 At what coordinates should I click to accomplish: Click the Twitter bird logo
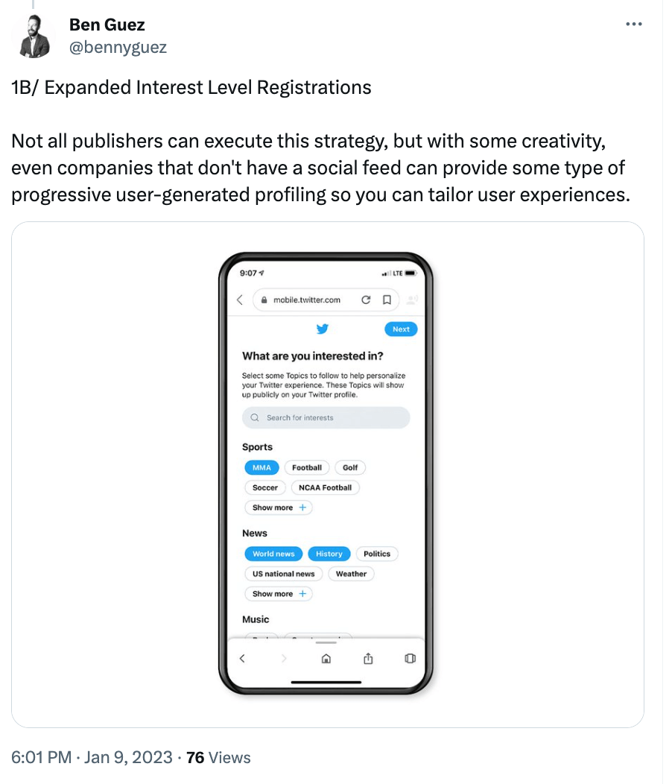tap(322, 329)
